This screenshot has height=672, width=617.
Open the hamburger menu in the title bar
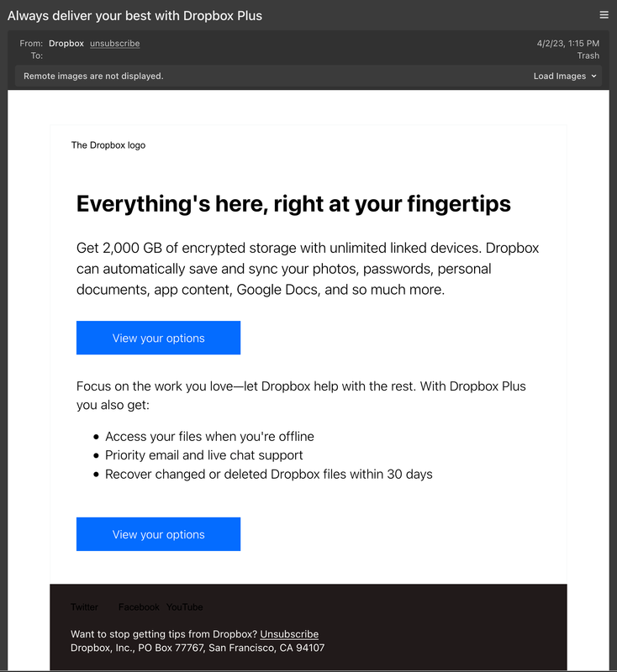click(x=604, y=15)
